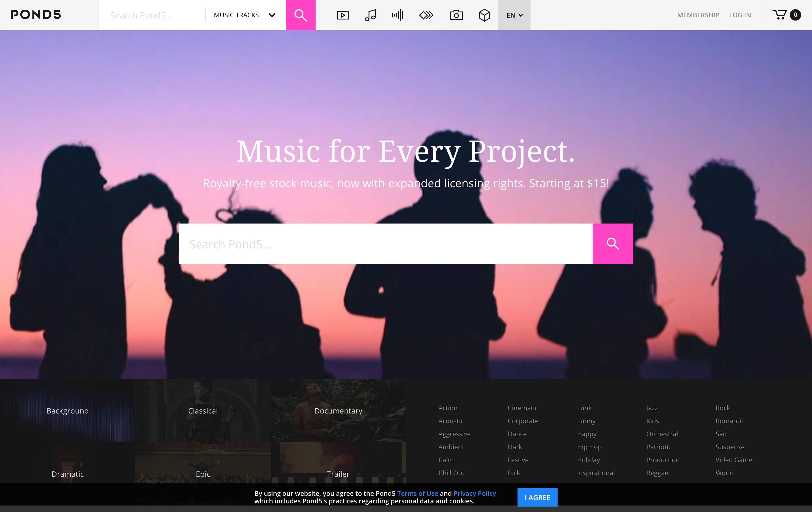Open the Terms of Use link
Image resolution: width=812 pixels, height=512 pixels.
pos(417,493)
